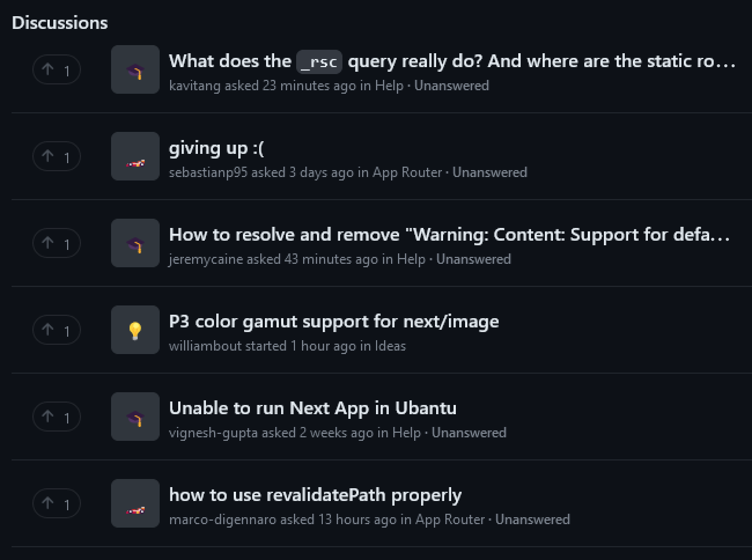Click the Help category link under jeremycaine's post
The width and height of the screenshot is (752, 560).
click(412, 259)
